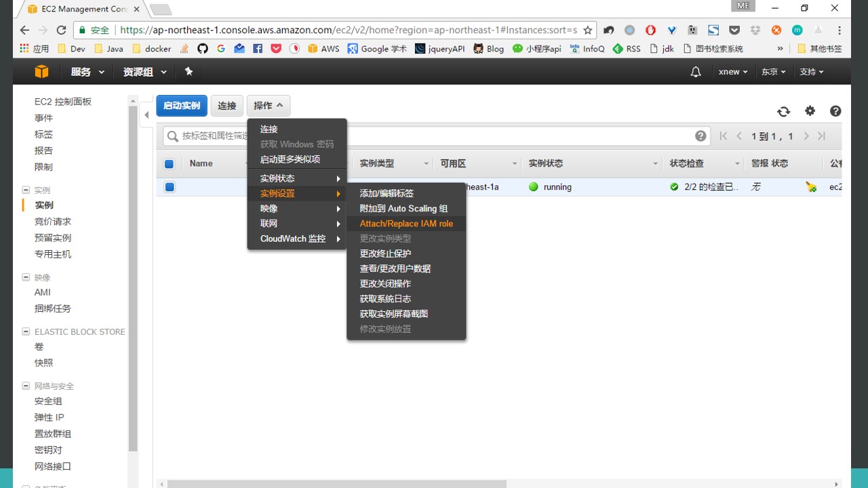Open the help question mark icon near the gear
The height and width of the screenshot is (488, 868).
[835, 111]
